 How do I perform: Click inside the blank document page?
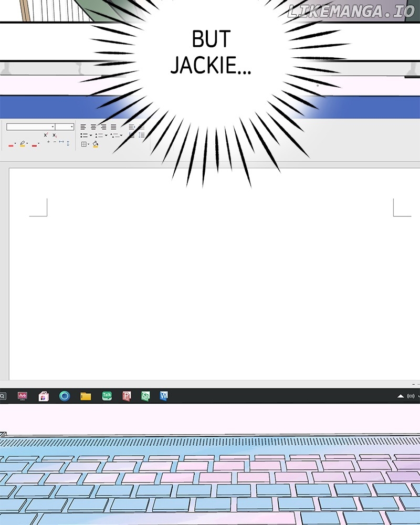tap(210, 289)
